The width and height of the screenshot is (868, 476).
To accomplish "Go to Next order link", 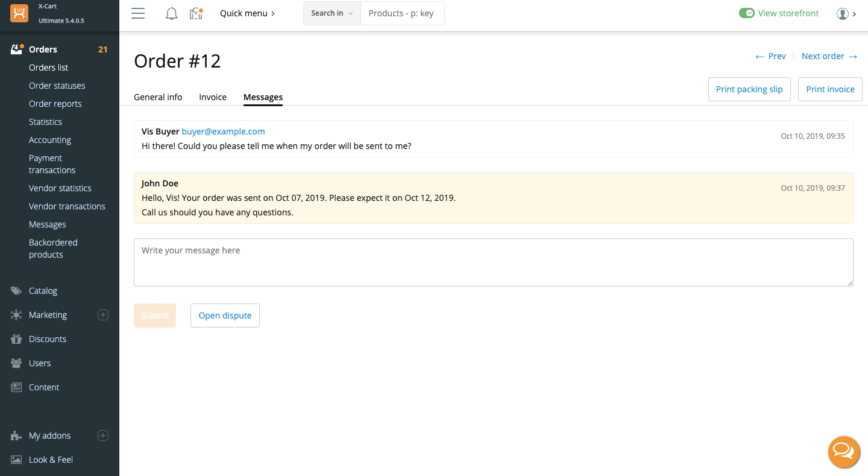I will (x=829, y=56).
